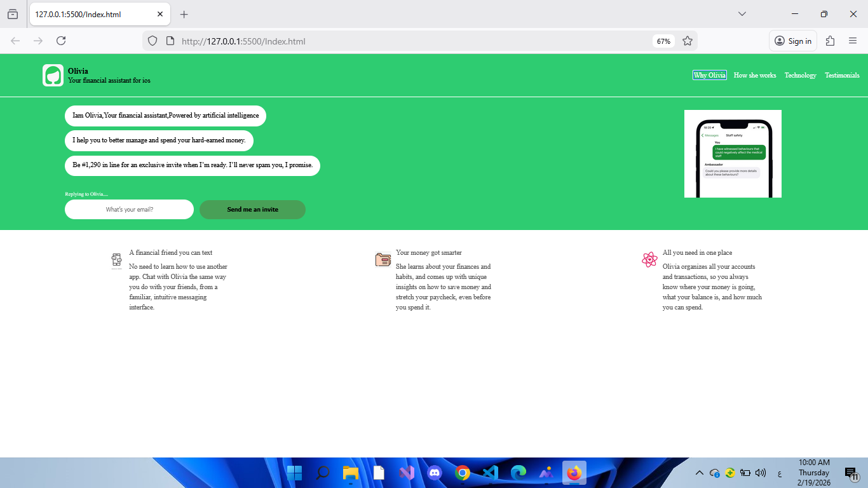Open the notification center icon

851,473
